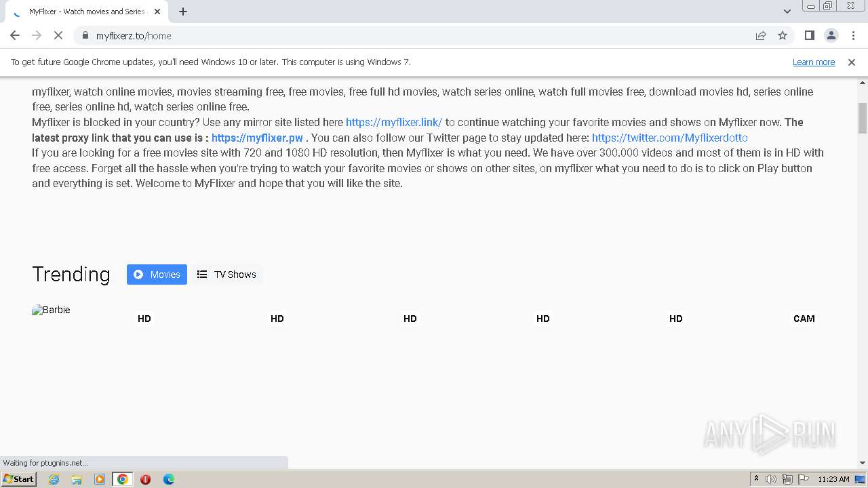The image size is (868, 488).
Task: Show hidden system tray icons
Action: (x=757, y=479)
